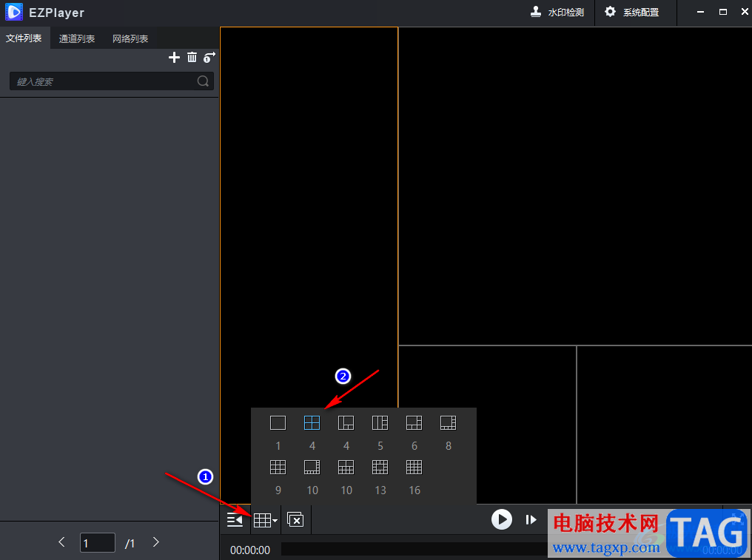This screenshot has height=560, width=752.
Task: Collapse the file list side panel
Action: (235, 520)
